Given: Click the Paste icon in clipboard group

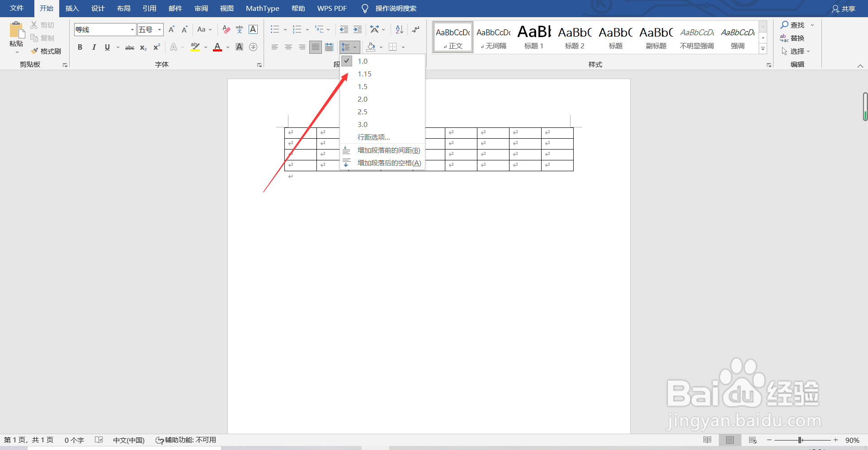Looking at the screenshot, I should pos(16,30).
